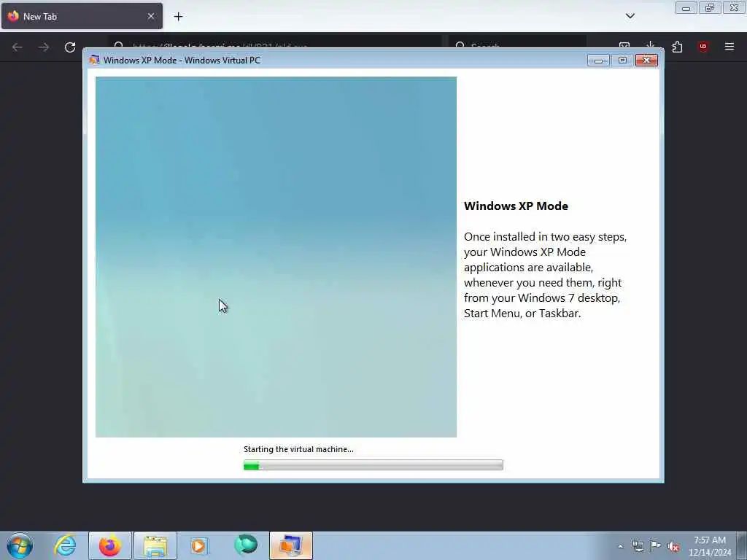Click the virtual machine startup progress bar

[373, 464]
